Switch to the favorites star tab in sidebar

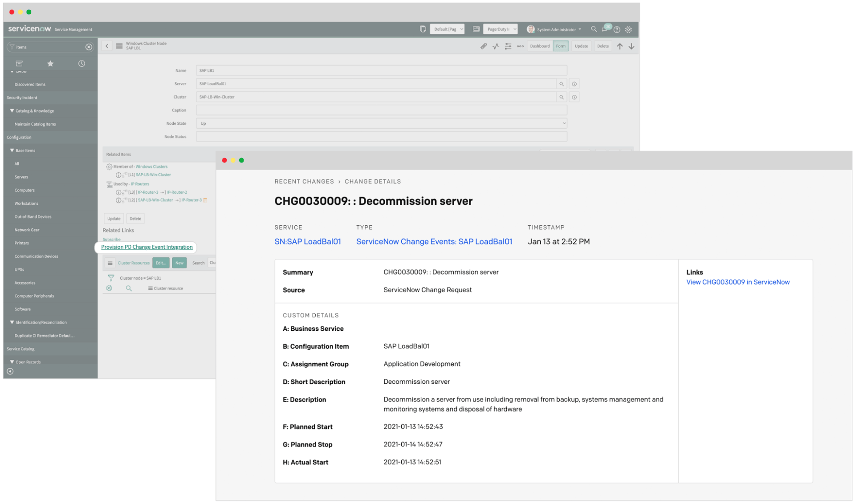pyautogui.click(x=50, y=63)
